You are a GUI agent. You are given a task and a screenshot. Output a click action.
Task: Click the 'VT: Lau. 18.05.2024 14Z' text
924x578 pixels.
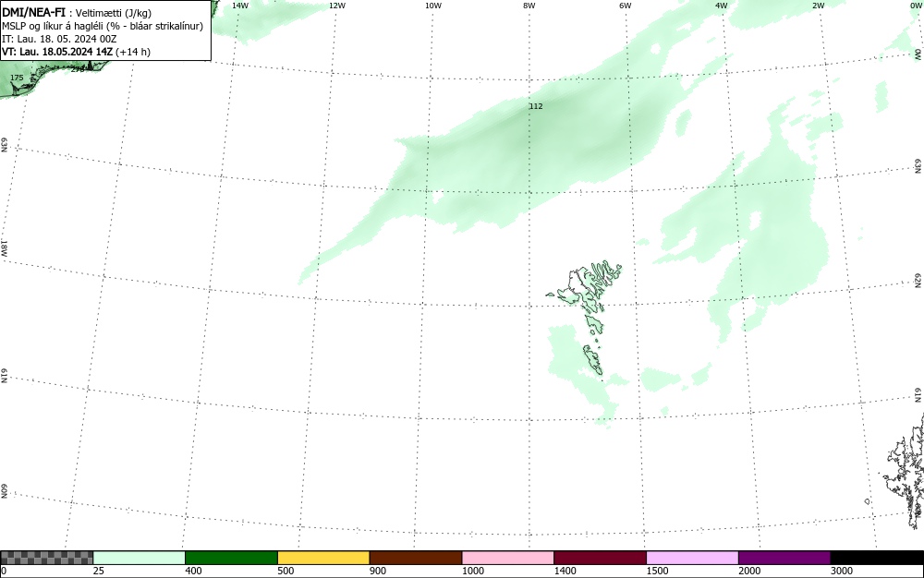point(57,52)
